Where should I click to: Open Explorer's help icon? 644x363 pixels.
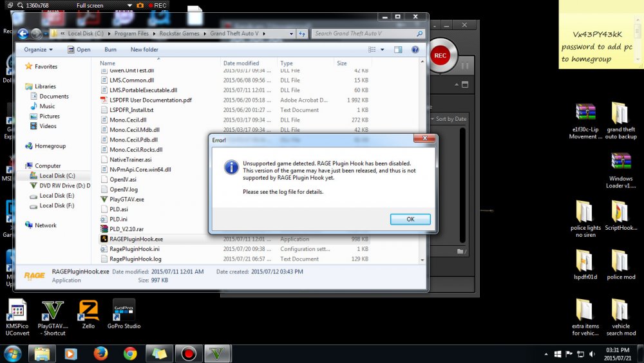click(415, 50)
